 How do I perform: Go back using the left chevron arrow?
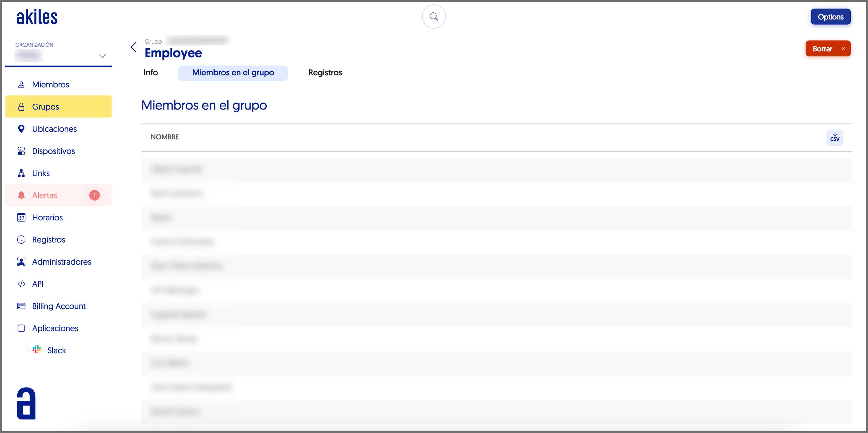coord(134,47)
